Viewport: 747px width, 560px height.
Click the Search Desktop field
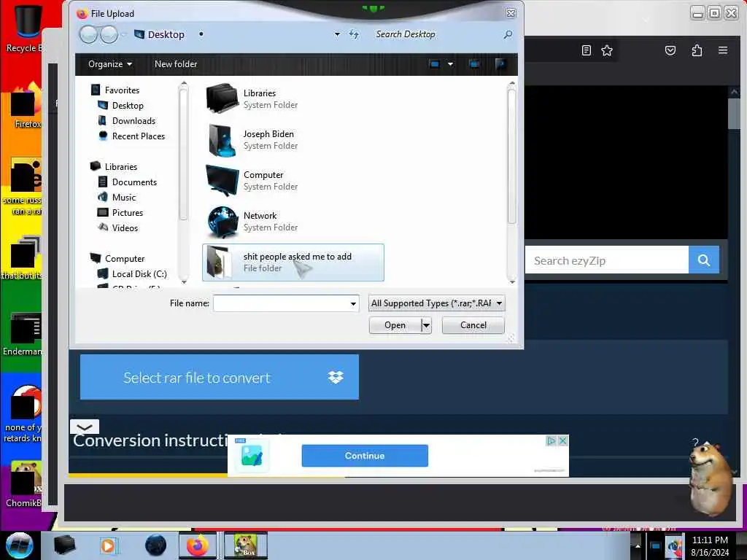(x=436, y=34)
